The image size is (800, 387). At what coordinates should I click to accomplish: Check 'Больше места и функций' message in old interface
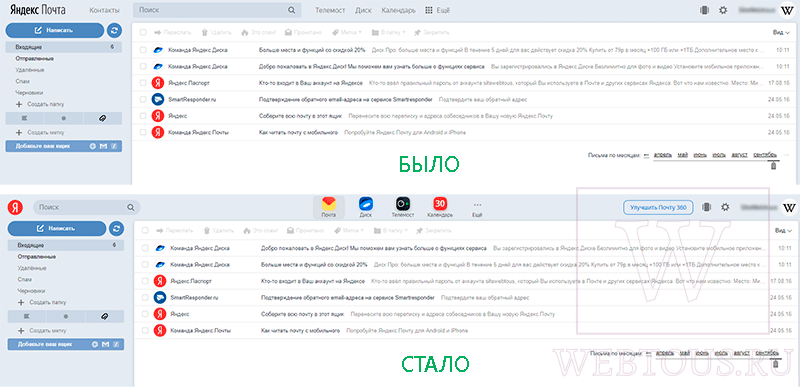pyautogui.click(x=143, y=50)
